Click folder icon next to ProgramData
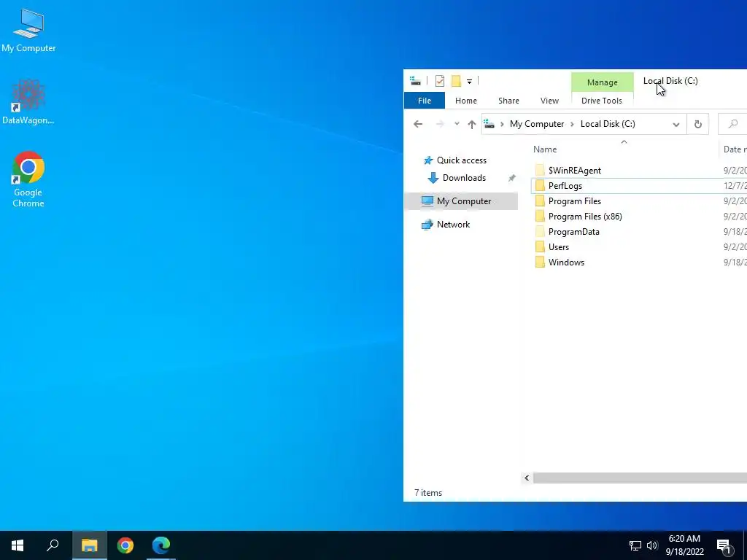 [x=540, y=231]
